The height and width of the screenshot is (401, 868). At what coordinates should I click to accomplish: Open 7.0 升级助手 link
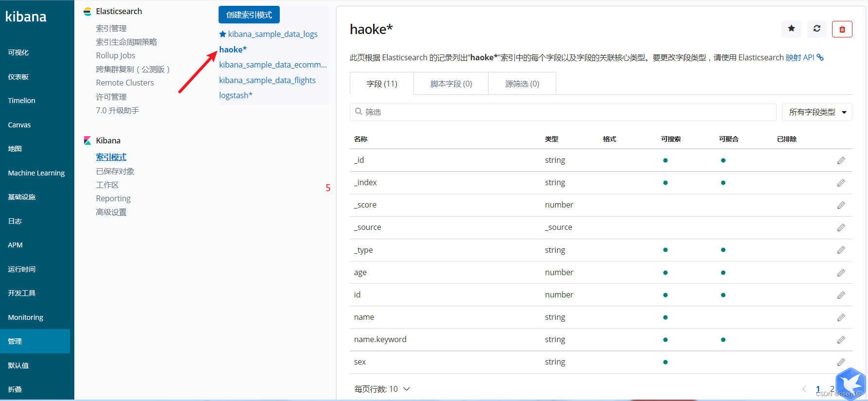[118, 111]
